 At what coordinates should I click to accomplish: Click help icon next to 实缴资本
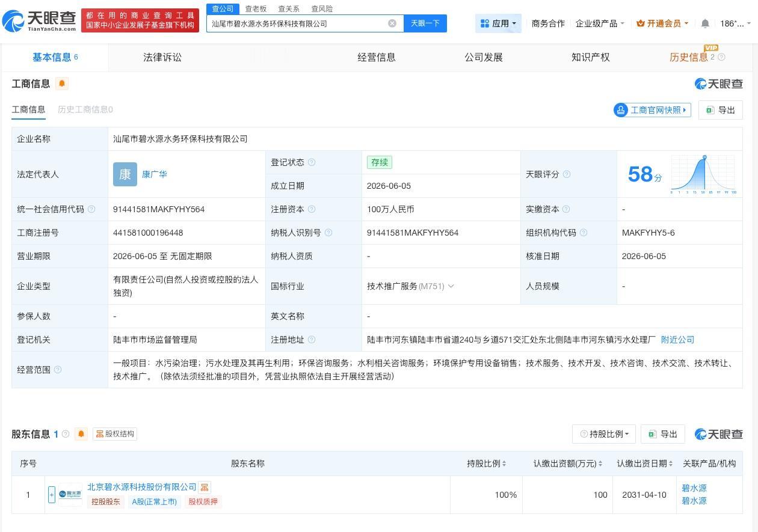pyautogui.click(x=566, y=209)
